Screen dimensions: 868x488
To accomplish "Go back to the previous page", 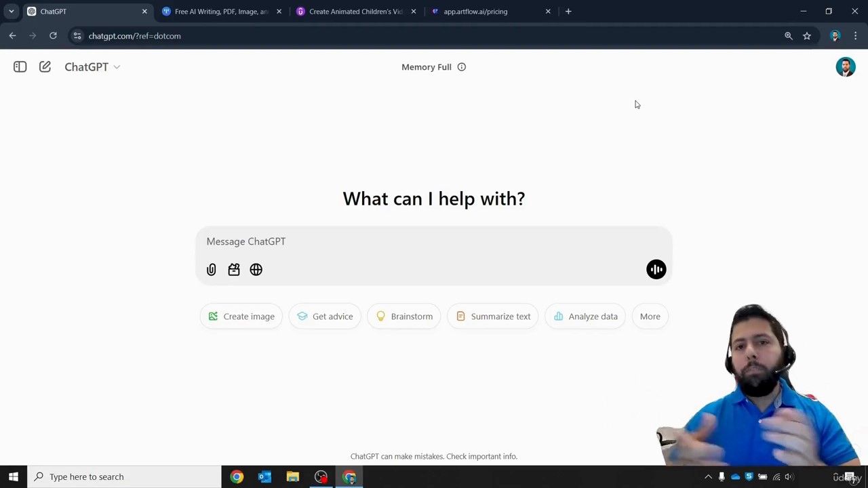I will coord(12,36).
